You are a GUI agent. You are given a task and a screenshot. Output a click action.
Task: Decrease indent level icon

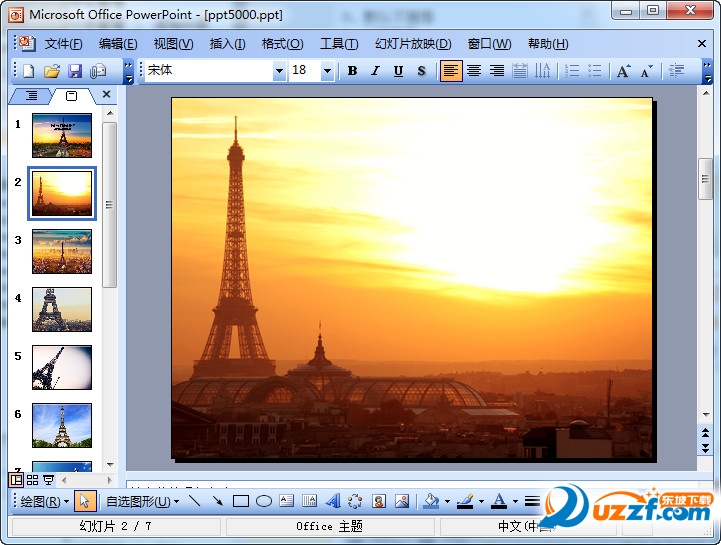(676, 71)
